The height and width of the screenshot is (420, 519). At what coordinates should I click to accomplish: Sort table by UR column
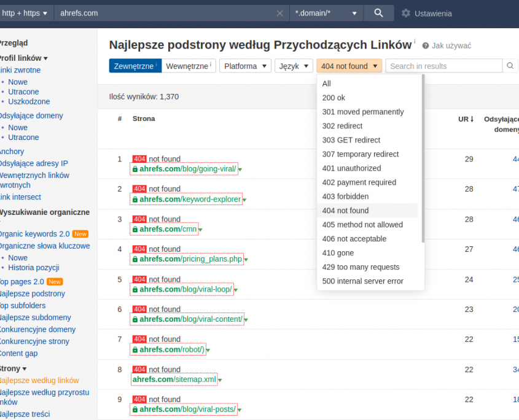coord(466,119)
